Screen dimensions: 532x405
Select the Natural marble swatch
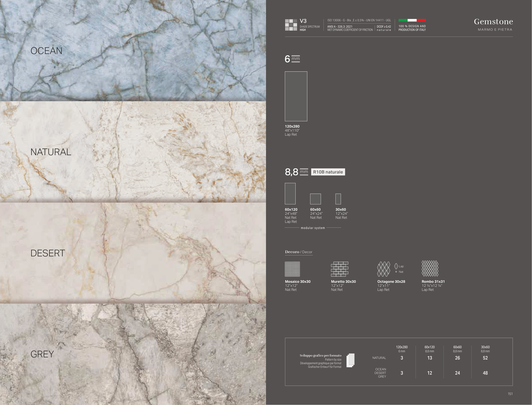tap(133, 152)
